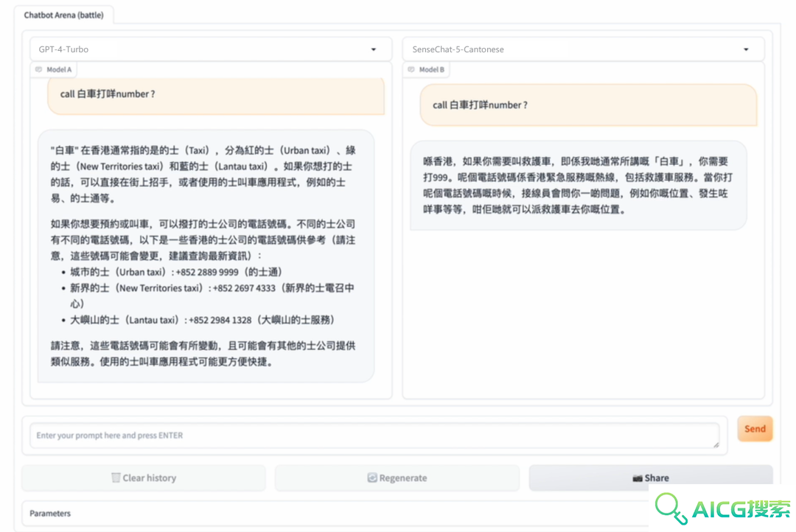Open the SenseChat-5-Cantonese model dropdown

point(583,49)
